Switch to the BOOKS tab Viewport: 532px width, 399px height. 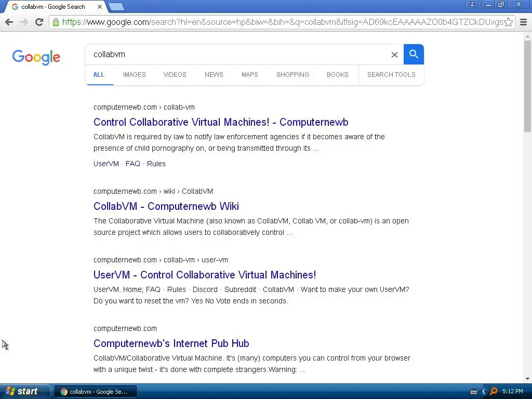click(338, 75)
